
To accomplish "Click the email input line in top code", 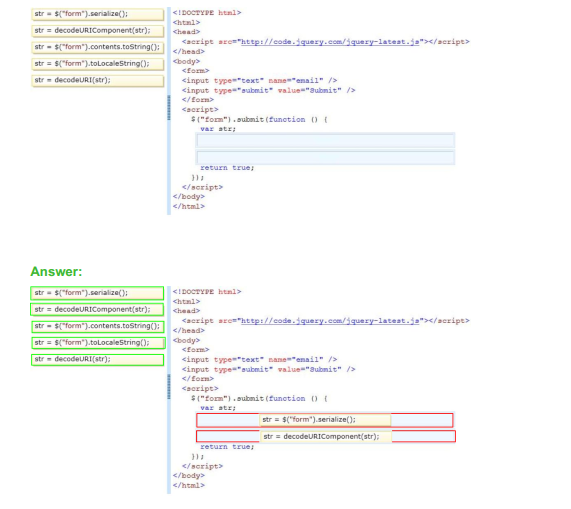I will [259, 80].
